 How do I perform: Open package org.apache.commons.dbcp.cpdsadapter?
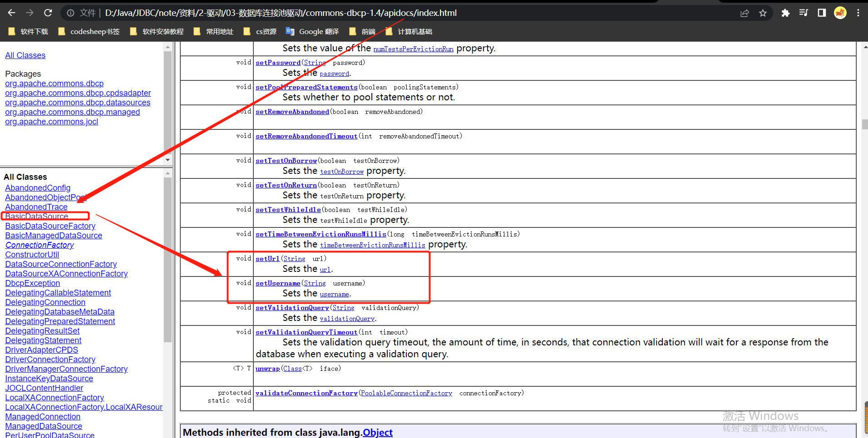click(78, 93)
